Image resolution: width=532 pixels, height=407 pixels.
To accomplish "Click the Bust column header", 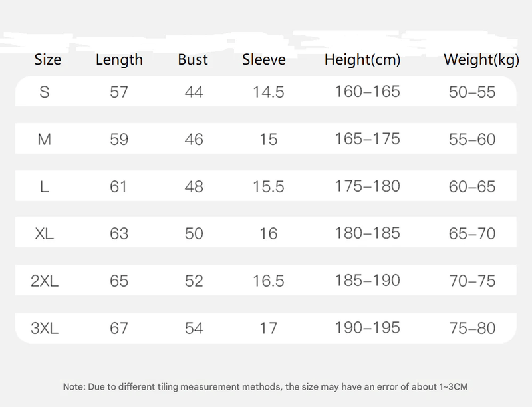I will (x=193, y=59).
